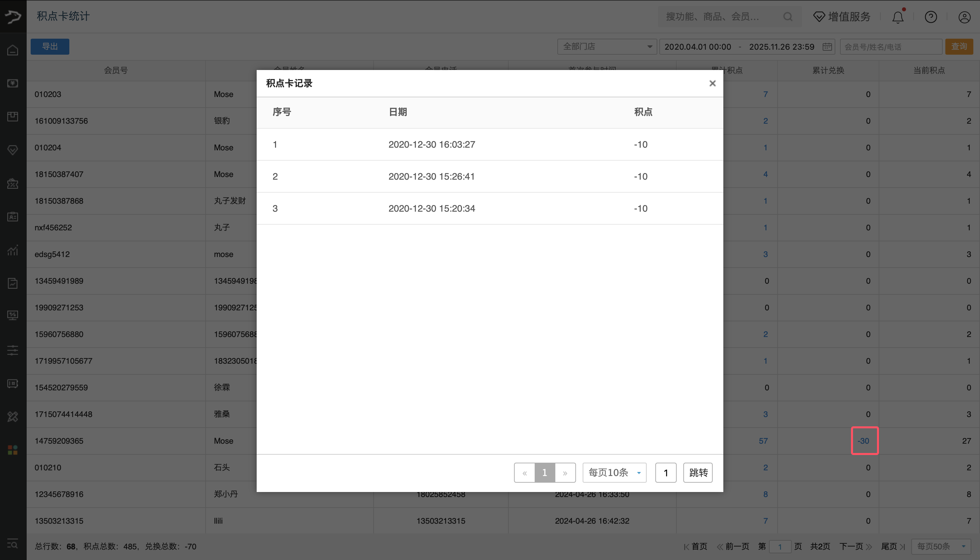Click the notification bell icon
Image resolution: width=980 pixels, height=560 pixels.
pyautogui.click(x=898, y=17)
